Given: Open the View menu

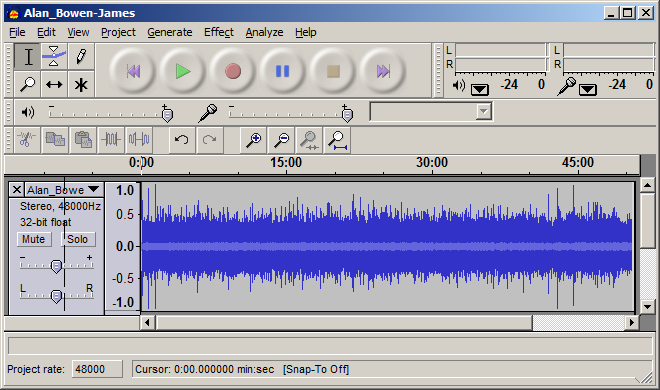Looking at the screenshot, I should point(78,32).
